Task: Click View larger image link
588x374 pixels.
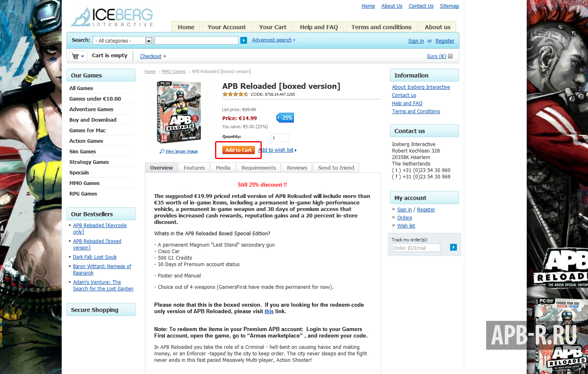Action: click(181, 151)
